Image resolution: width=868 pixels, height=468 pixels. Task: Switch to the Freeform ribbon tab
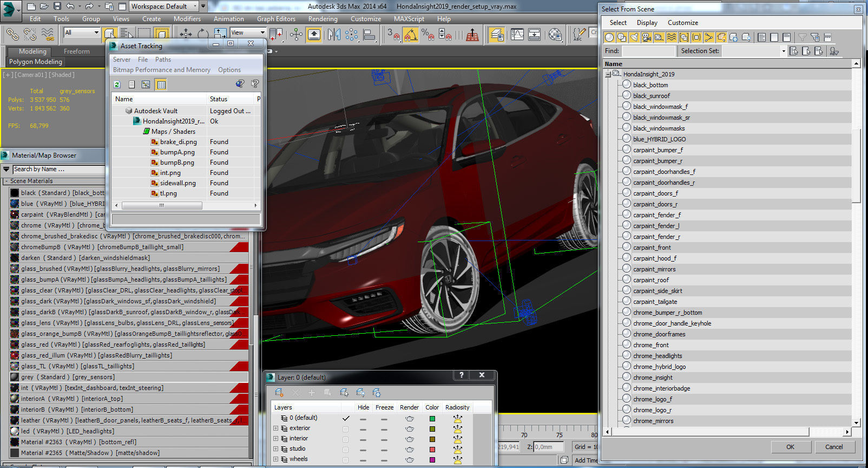77,51
